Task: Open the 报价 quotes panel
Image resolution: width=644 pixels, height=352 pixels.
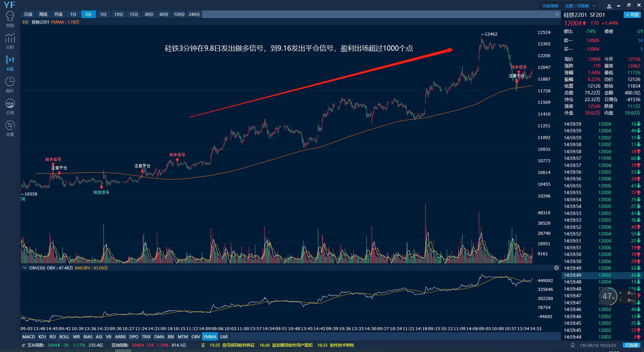Action: click(10, 85)
